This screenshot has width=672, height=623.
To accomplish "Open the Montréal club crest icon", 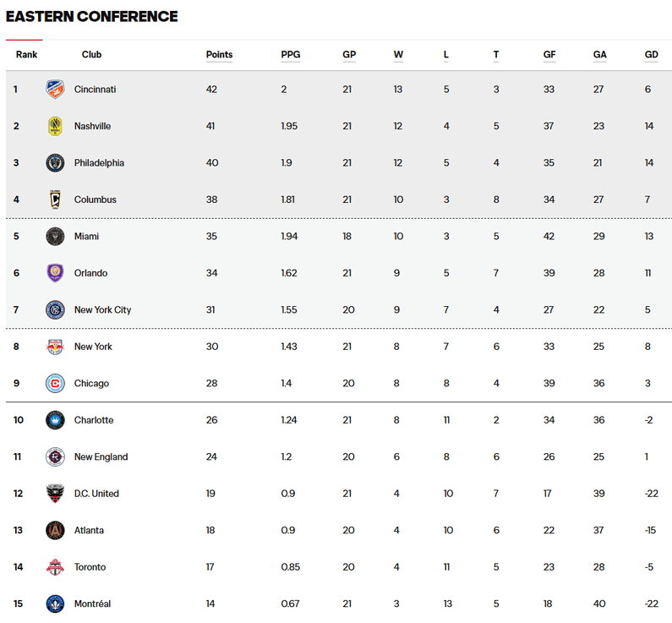I will (x=55, y=604).
